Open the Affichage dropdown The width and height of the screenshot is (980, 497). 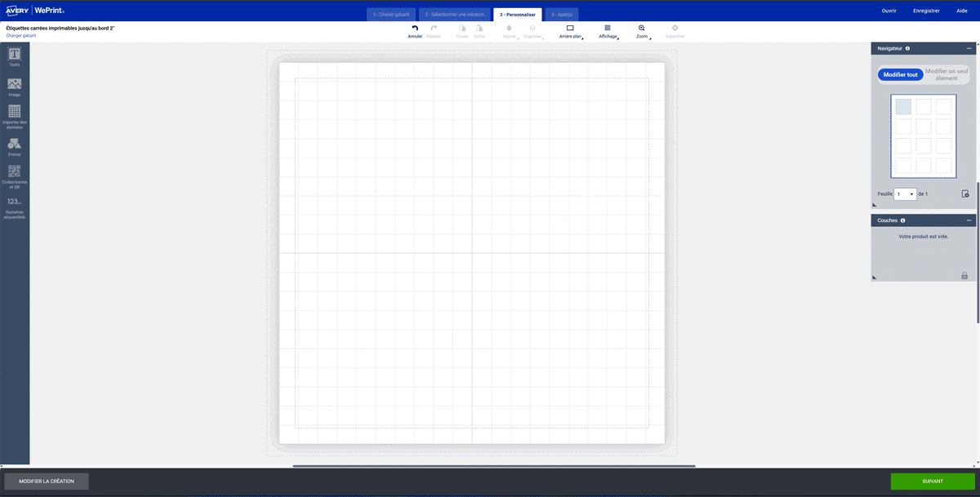(608, 32)
